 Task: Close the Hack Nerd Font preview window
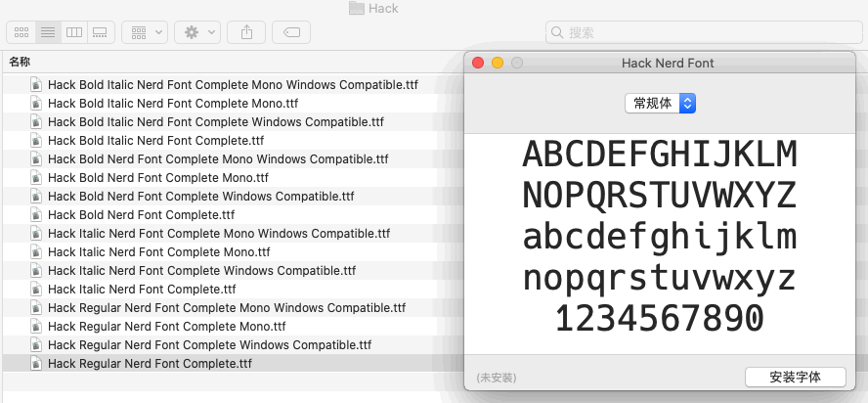478,63
